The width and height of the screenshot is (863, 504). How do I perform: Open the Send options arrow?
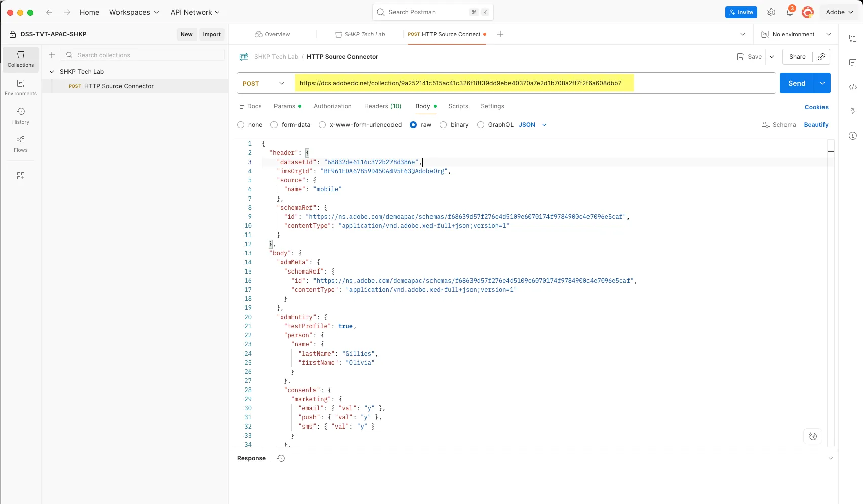tap(822, 83)
